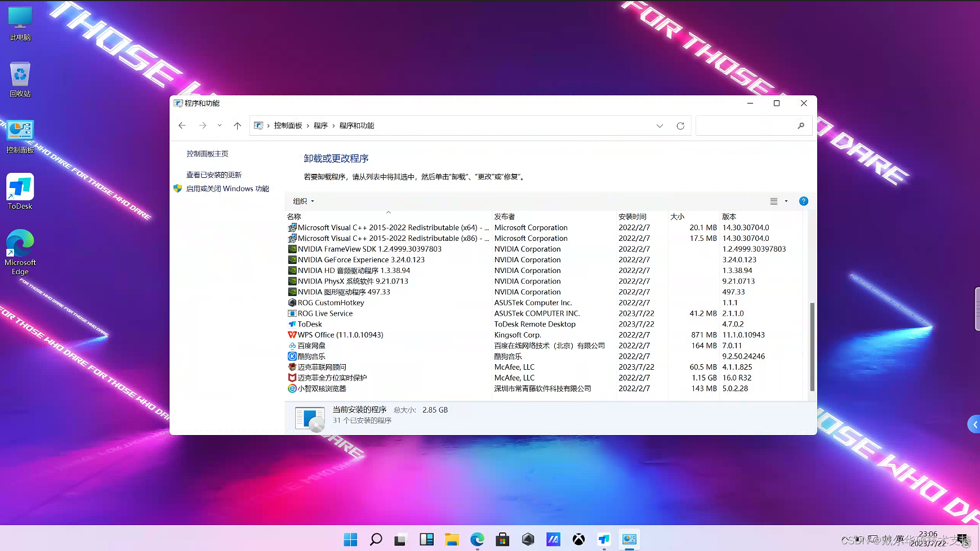Refresh the Programs and Features list
Image resolution: width=980 pixels, height=551 pixels.
tap(680, 126)
